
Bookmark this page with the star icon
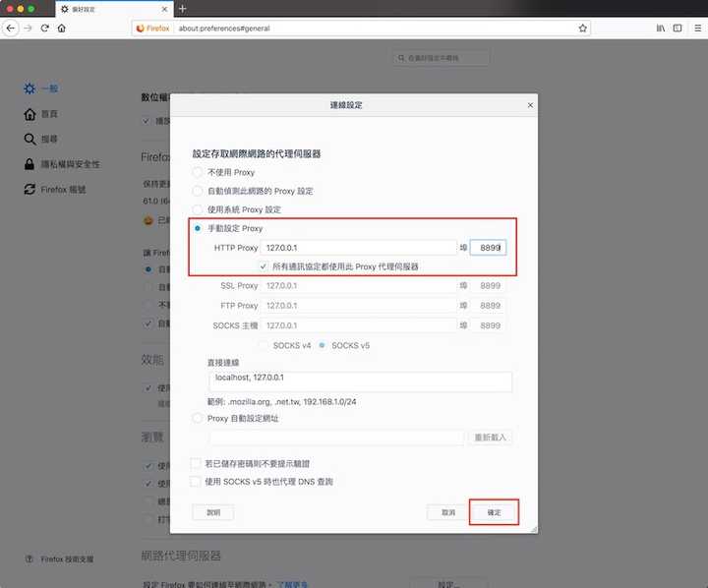(x=582, y=28)
